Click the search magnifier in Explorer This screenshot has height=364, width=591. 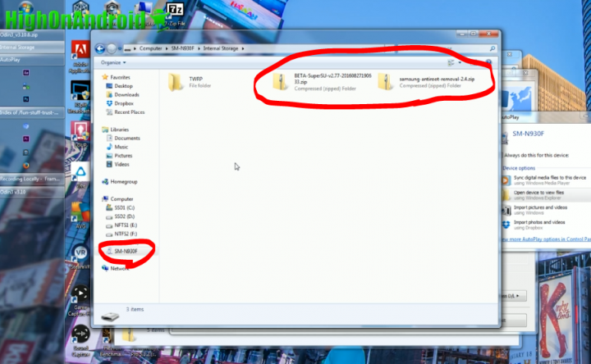(492, 48)
